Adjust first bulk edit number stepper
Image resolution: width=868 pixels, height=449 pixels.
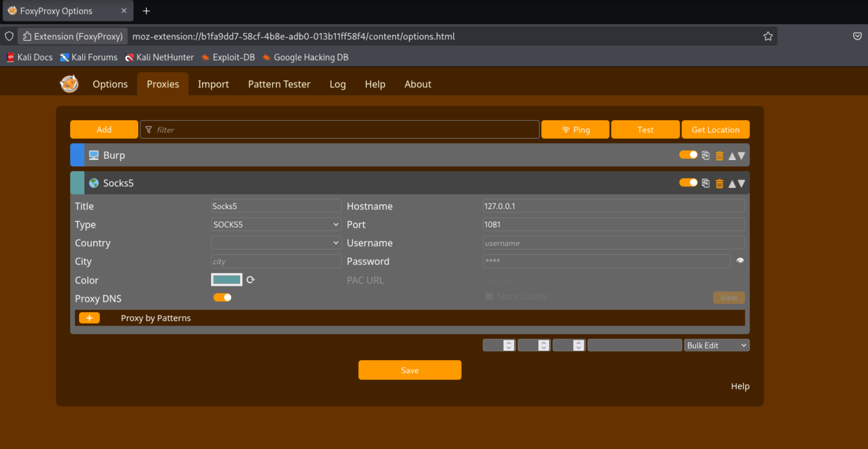(x=508, y=345)
